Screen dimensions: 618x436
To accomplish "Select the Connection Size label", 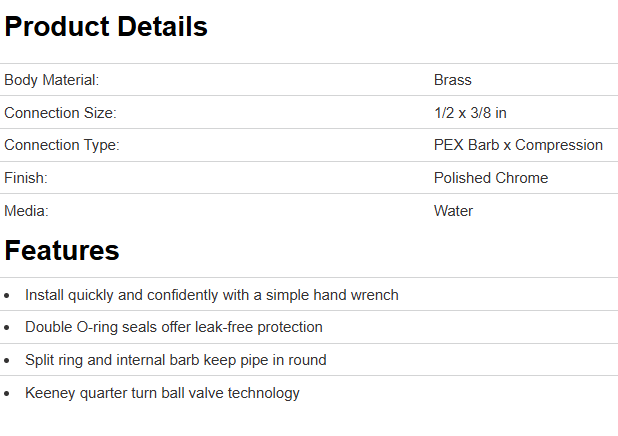I will [x=60, y=113].
